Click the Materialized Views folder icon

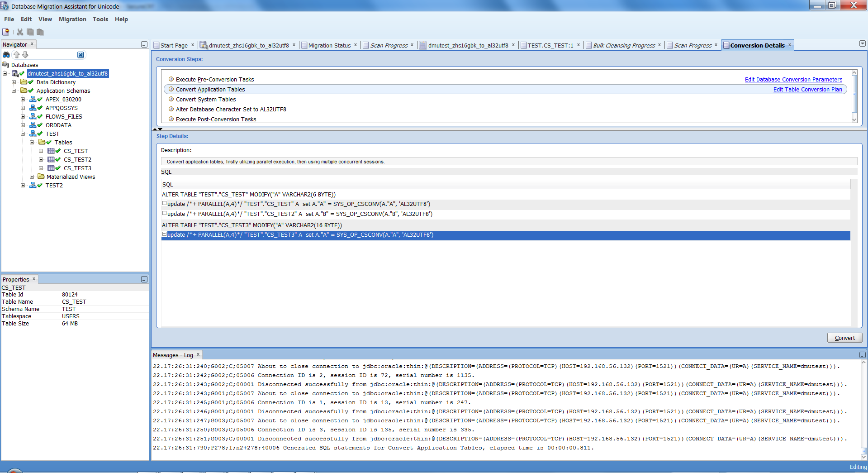pos(41,177)
